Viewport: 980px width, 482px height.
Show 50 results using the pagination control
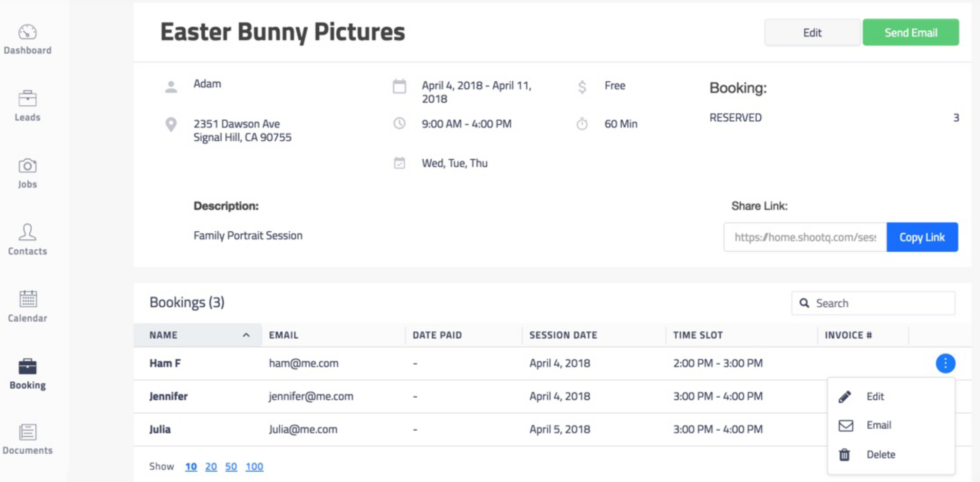[231, 466]
